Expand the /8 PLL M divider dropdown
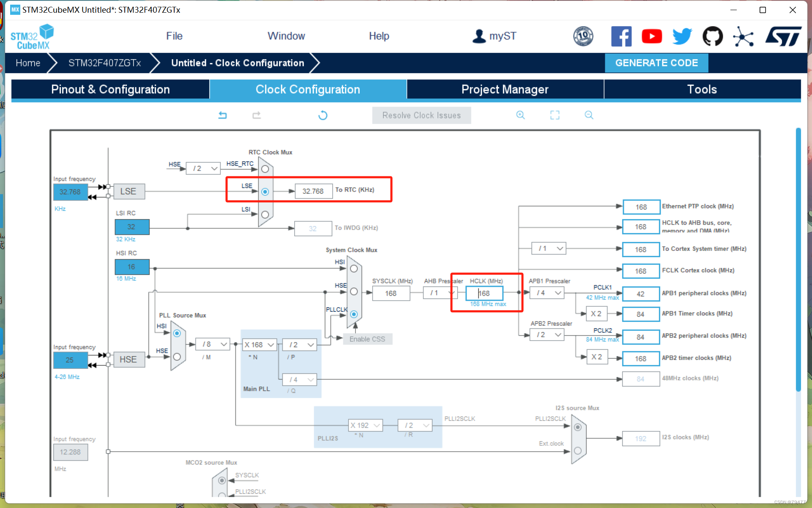 click(x=213, y=344)
